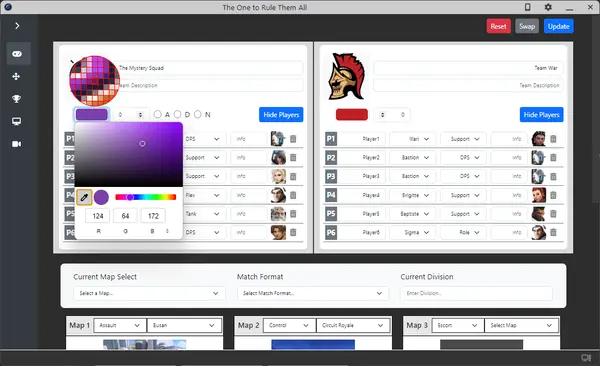Delete Player1 row with trash icon
The image size is (600, 366).
[x=553, y=139]
